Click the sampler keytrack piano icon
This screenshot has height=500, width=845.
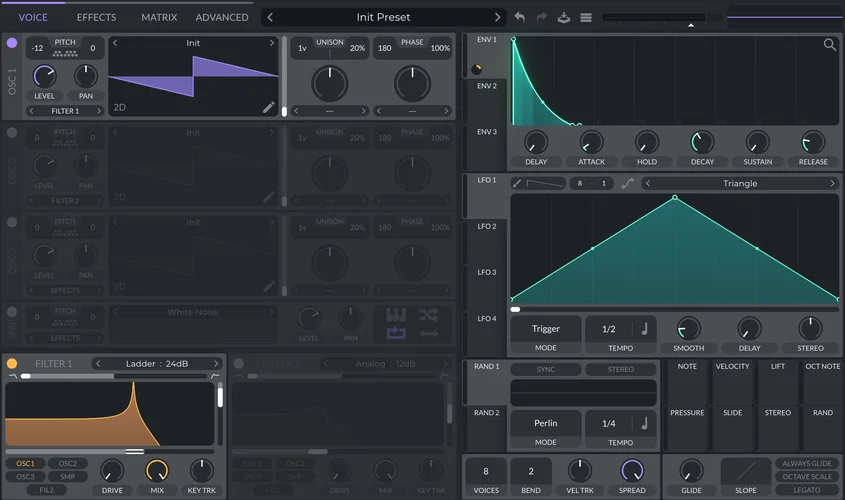point(397,315)
